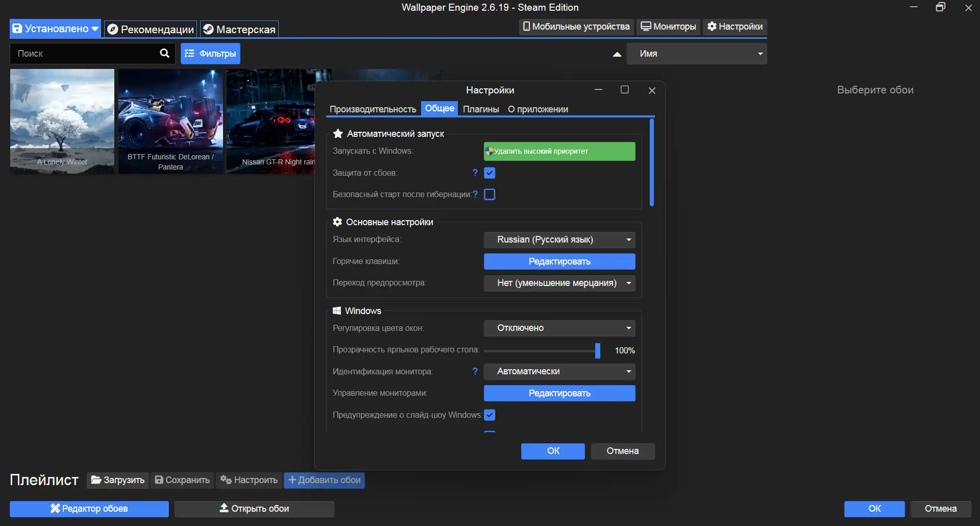980x526 pixels.
Task: Open the main Настройки toolbar button
Action: click(x=735, y=27)
